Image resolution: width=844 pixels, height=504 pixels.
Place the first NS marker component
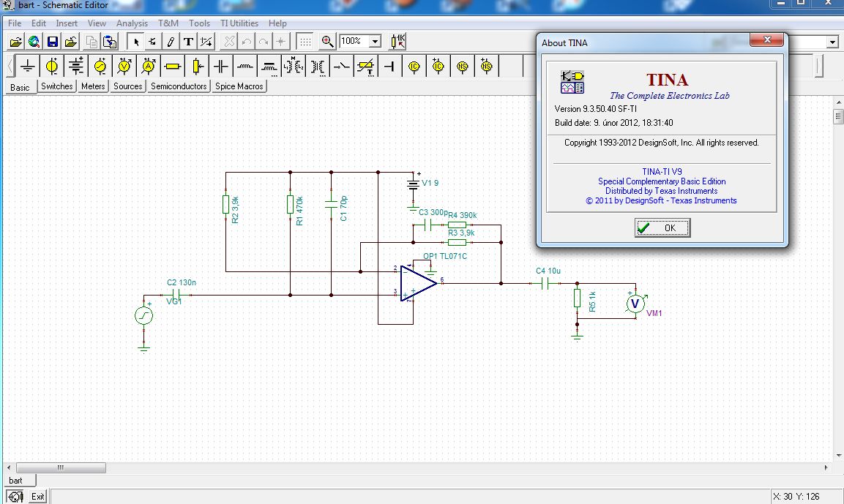pos(463,66)
